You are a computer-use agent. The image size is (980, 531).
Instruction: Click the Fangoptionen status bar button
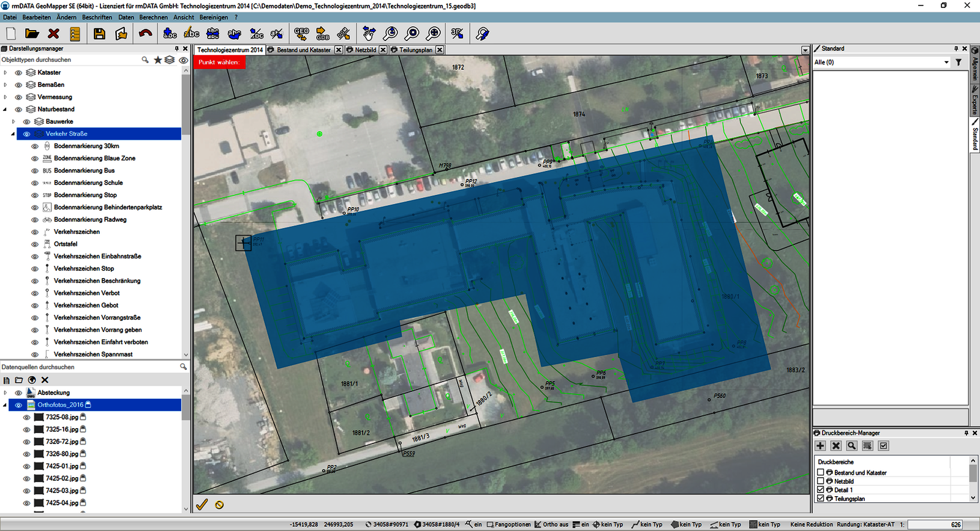[x=508, y=524]
